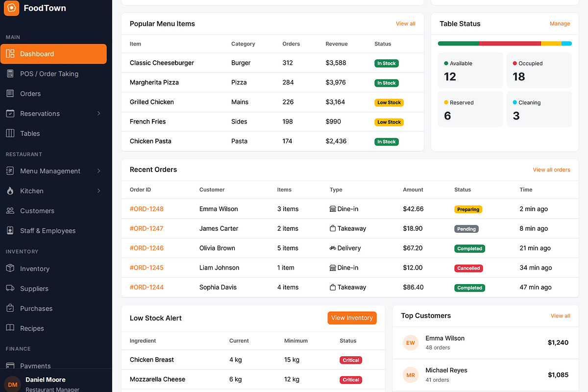Click the Dine-in icon on order ORD-1248
Image resolution: width=588 pixels, height=392 pixels.
coord(333,209)
